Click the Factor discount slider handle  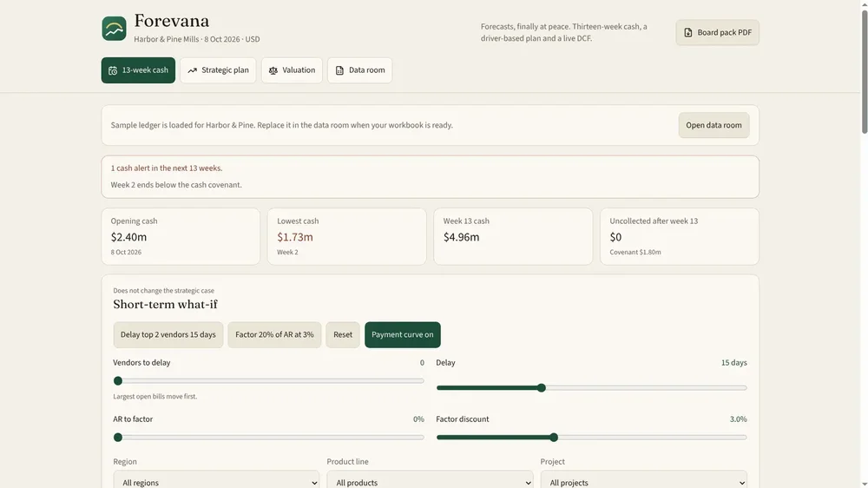coord(554,438)
